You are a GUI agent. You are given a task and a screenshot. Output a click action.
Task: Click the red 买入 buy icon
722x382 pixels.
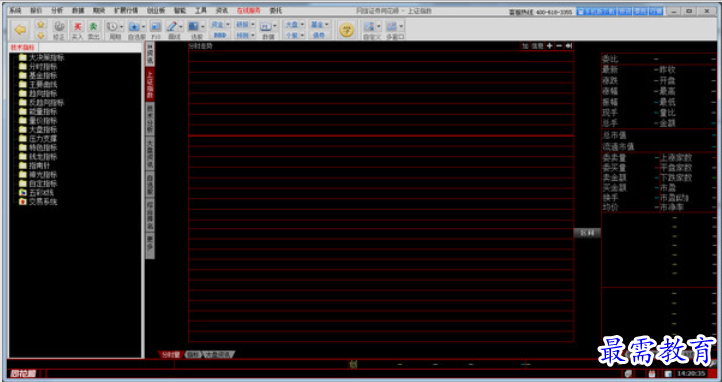tap(77, 27)
